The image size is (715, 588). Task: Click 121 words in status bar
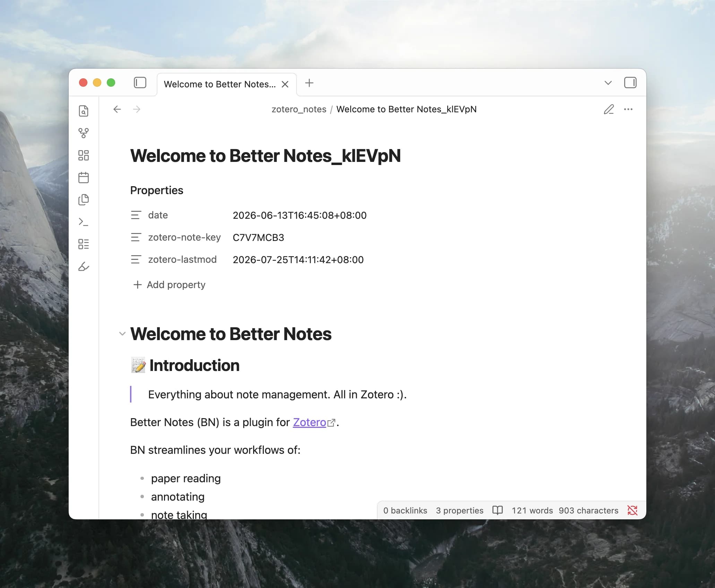tap(532, 511)
